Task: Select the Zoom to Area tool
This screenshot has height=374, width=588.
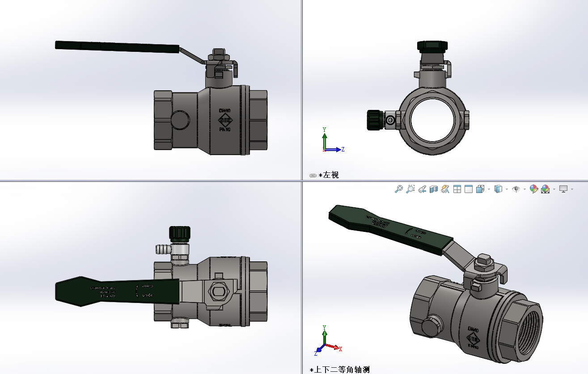Action: pos(410,189)
